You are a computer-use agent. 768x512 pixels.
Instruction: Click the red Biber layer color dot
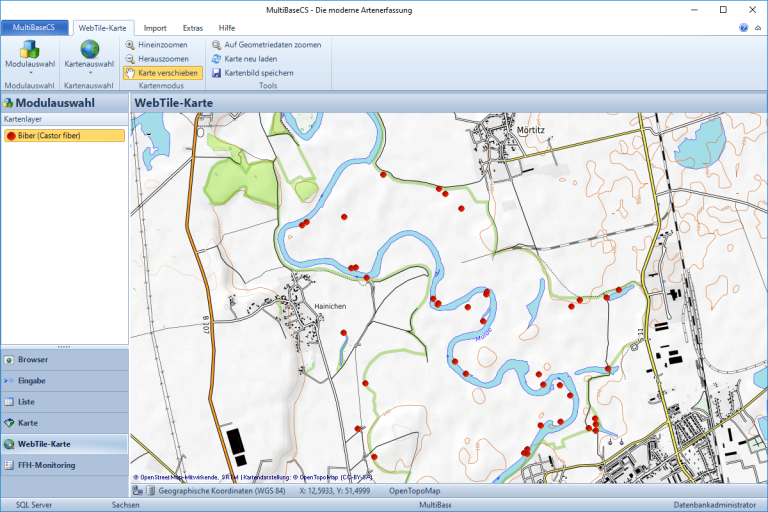[11, 135]
